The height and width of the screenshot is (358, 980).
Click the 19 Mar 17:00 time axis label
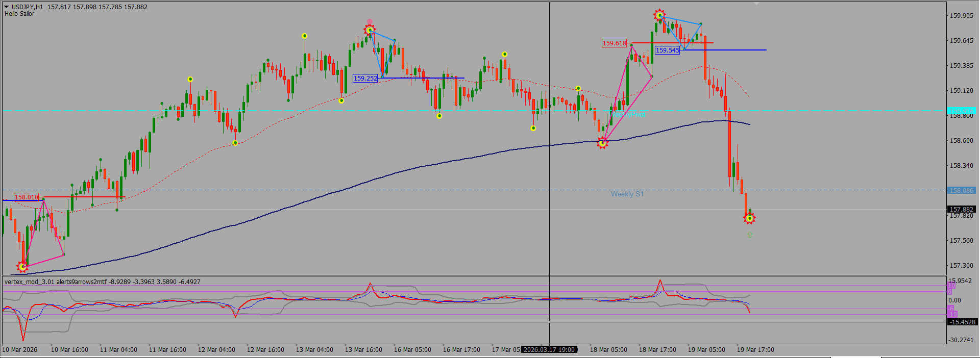coord(755,349)
